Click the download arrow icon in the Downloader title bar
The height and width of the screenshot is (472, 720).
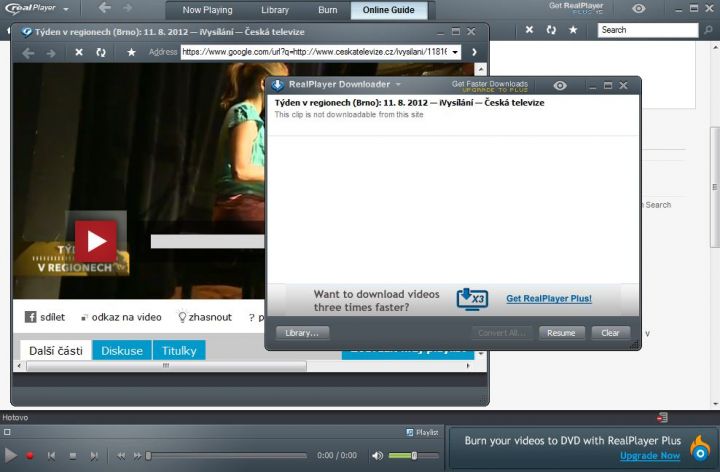[x=277, y=85]
